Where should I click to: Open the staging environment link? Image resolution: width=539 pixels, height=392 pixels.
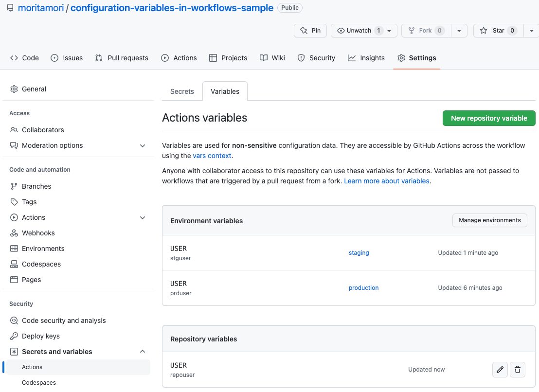(x=359, y=252)
